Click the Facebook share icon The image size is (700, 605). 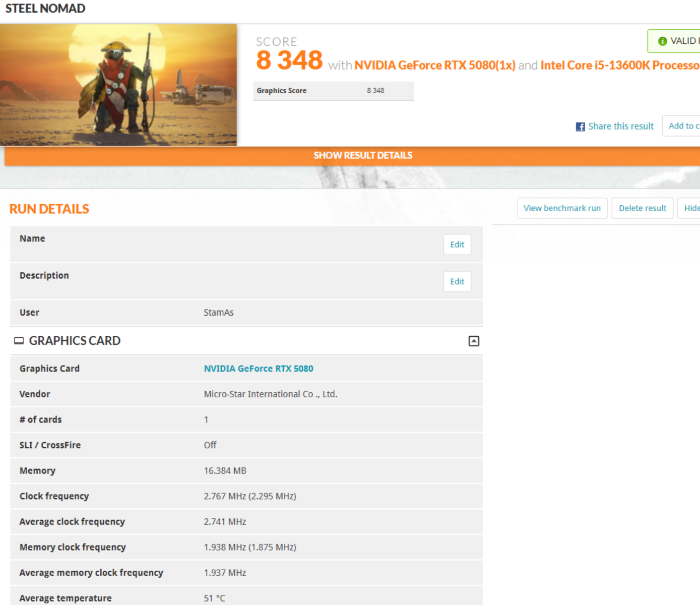click(x=580, y=127)
